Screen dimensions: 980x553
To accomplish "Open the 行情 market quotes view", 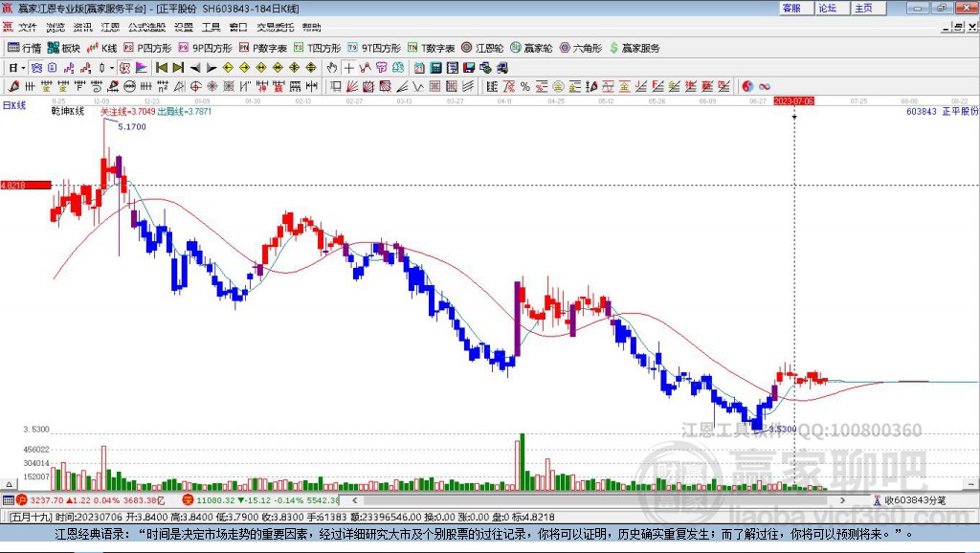I will 25,47.
